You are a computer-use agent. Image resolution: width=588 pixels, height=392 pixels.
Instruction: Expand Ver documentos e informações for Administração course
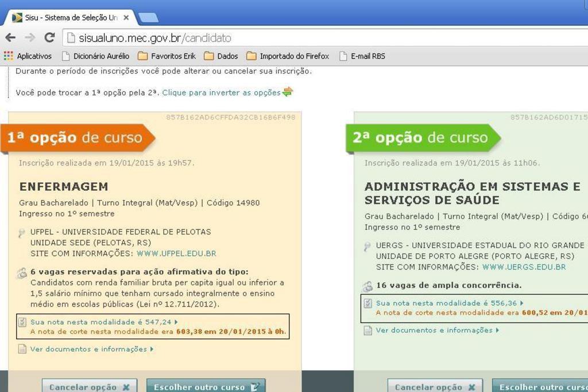point(438,330)
